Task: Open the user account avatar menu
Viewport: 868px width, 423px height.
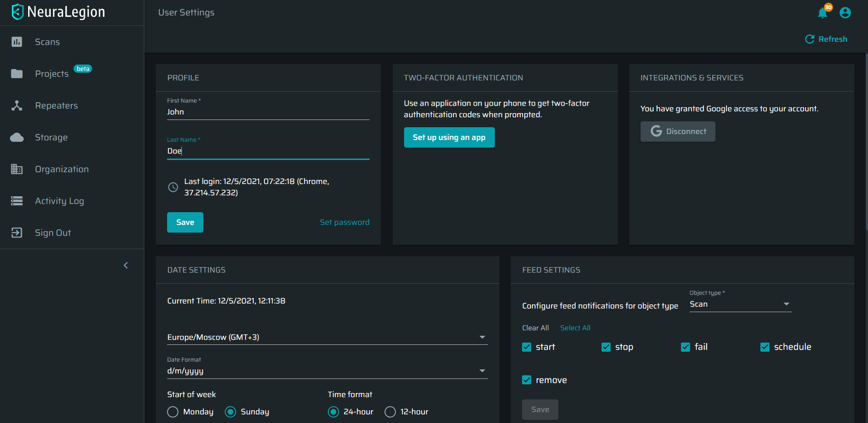Action: click(x=845, y=13)
